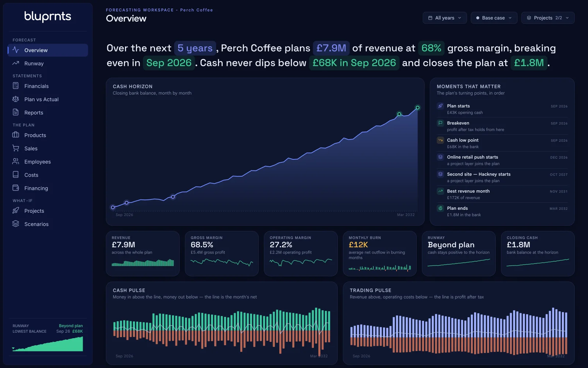Click the icon beside Plan ends
This screenshot has width=588, height=368.
[x=440, y=208]
